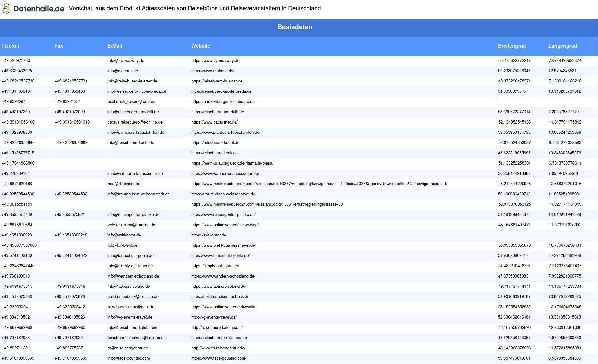Click email escherich_reisen@web.de
The width and height of the screenshot is (598, 364).
point(131,102)
